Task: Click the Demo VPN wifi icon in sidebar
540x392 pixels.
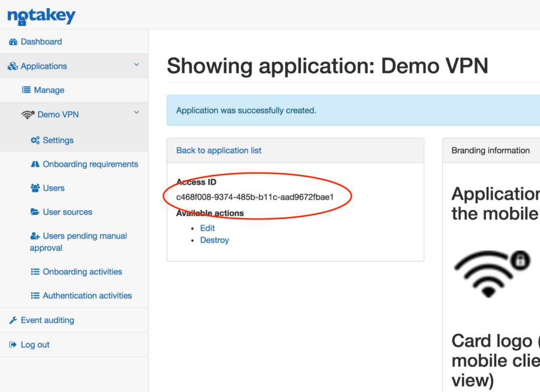Action: (28, 114)
